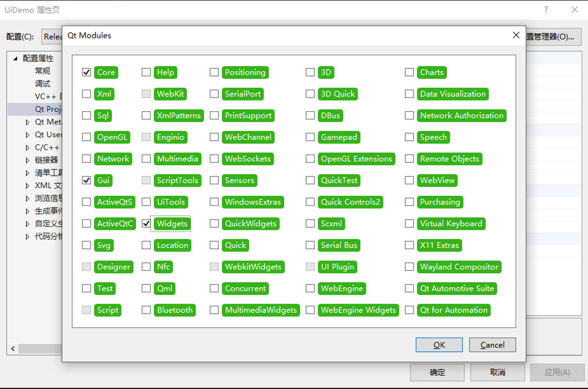Expand the Qt Meta tree node
Viewport: 588px width, 389px height.
click(28, 122)
